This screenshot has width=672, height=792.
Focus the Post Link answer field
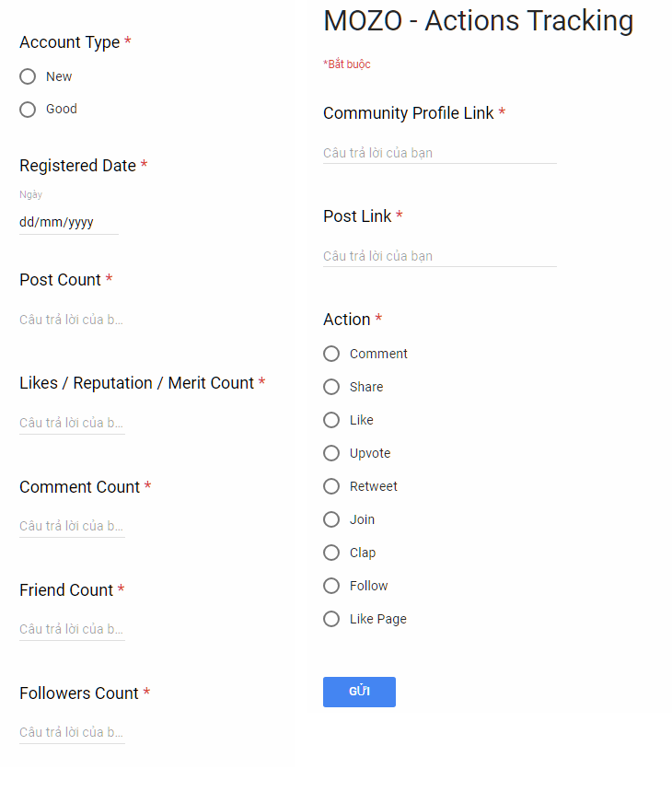(x=439, y=256)
